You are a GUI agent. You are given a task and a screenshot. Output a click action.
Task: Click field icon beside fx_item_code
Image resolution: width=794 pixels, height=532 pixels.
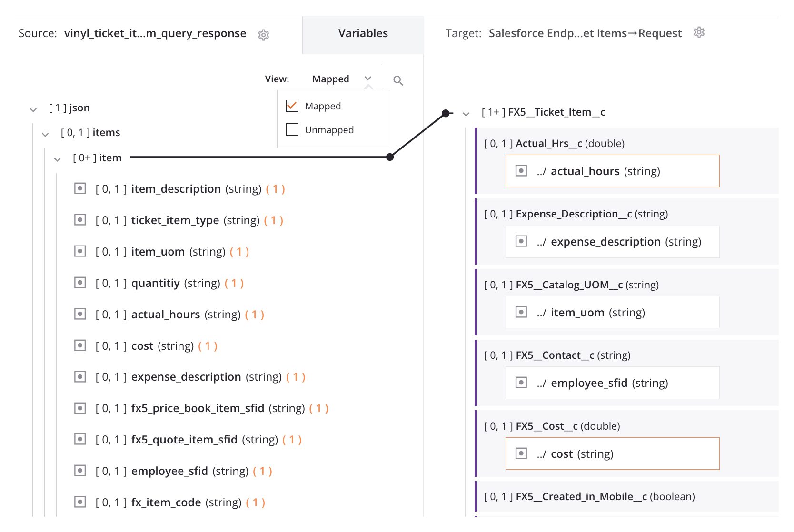pos(80,502)
